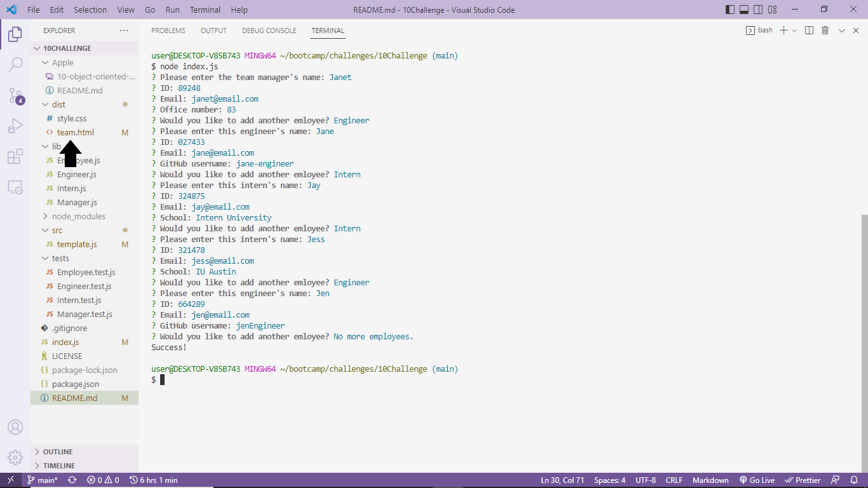
Task: Split the terminal panel
Action: 808,30
